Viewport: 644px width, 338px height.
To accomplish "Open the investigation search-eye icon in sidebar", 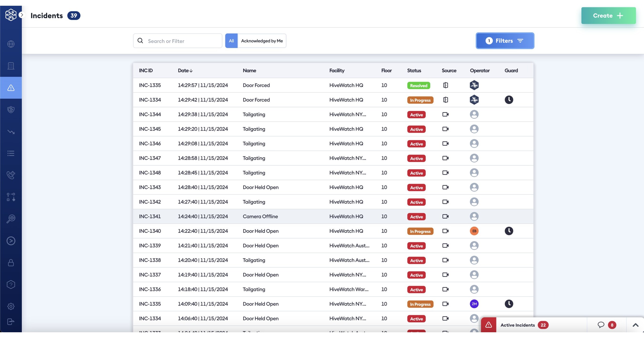I will [x=11, y=218].
